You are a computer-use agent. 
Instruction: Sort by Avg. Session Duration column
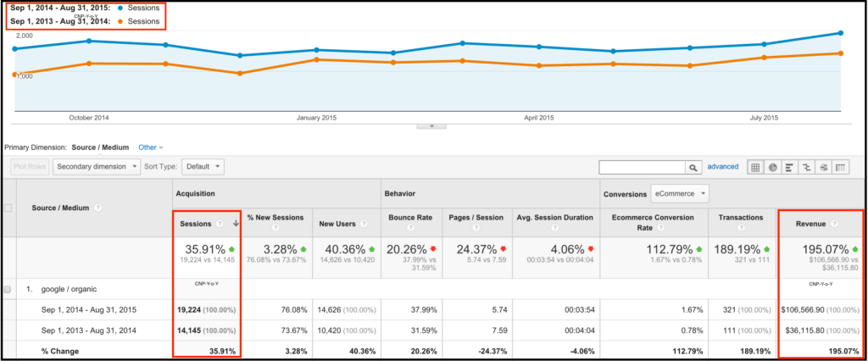(x=553, y=218)
